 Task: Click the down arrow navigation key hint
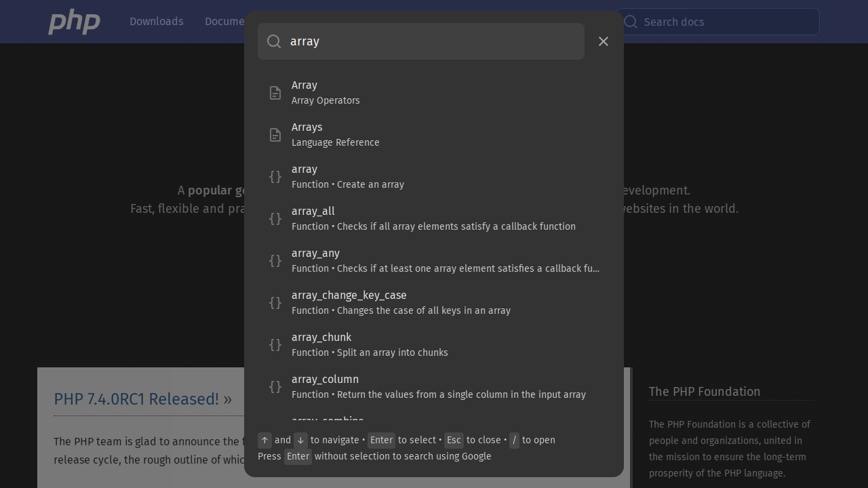pyautogui.click(x=300, y=440)
